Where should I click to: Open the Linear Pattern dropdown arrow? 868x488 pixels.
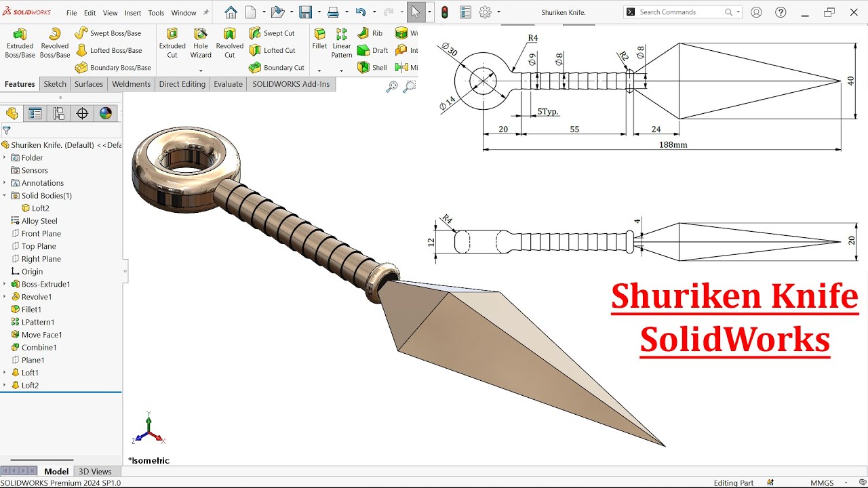(342, 70)
